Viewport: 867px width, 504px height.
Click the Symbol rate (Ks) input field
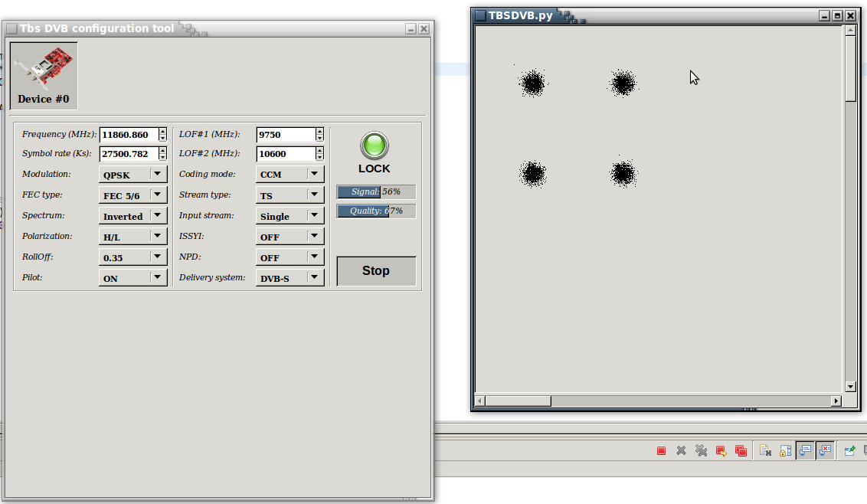point(129,154)
